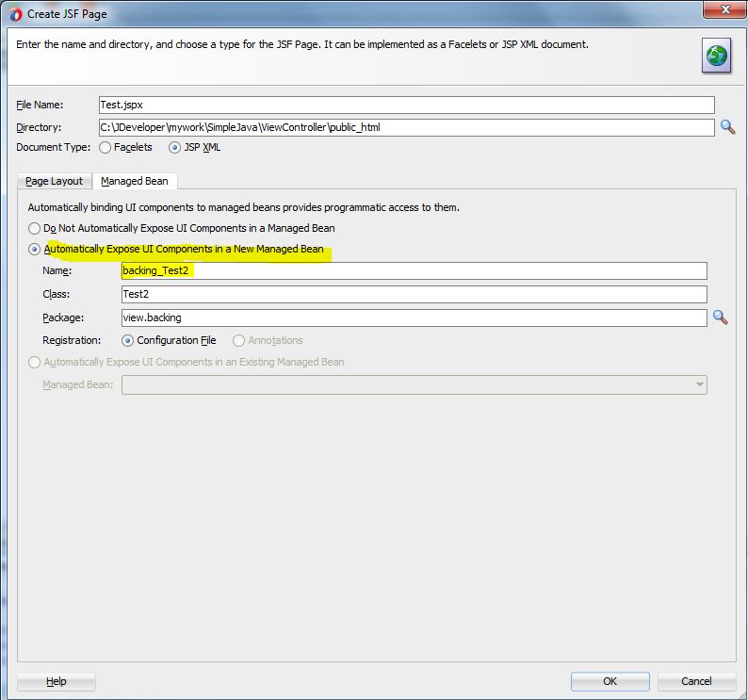748x700 pixels.
Task: Click the OK button
Action: pyautogui.click(x=610, y=681)
